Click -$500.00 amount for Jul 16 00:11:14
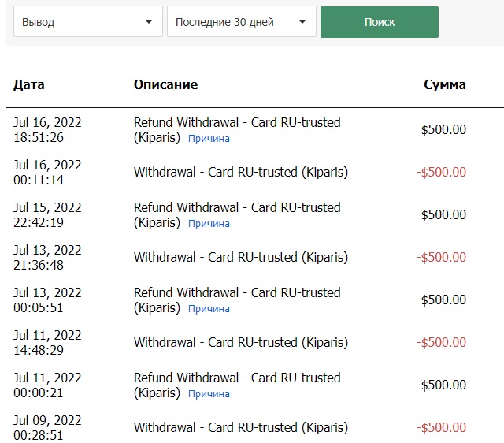Image resolution: width=504 pixels, height=443 pixels. pyautogui.click(x=441, y=172)
